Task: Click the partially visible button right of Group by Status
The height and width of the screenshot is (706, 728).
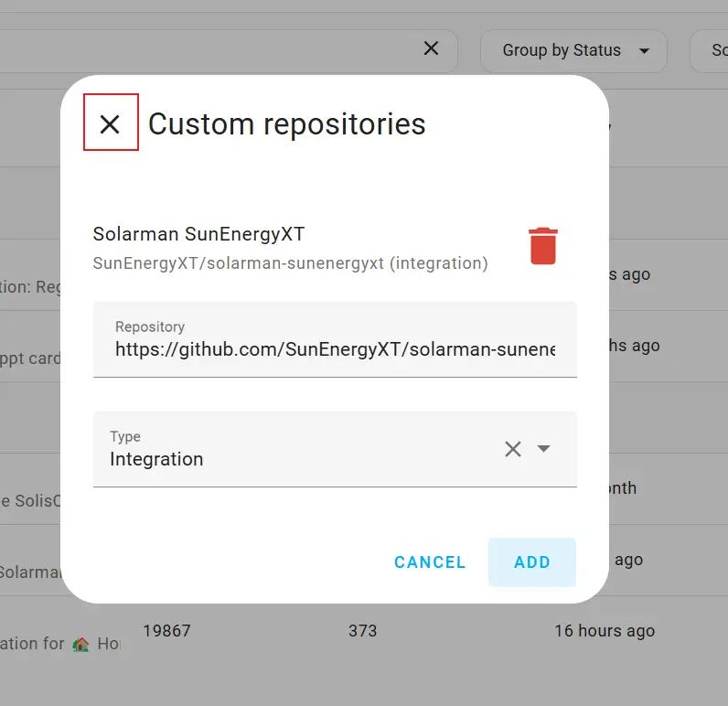Action: (x=710, y=51)
